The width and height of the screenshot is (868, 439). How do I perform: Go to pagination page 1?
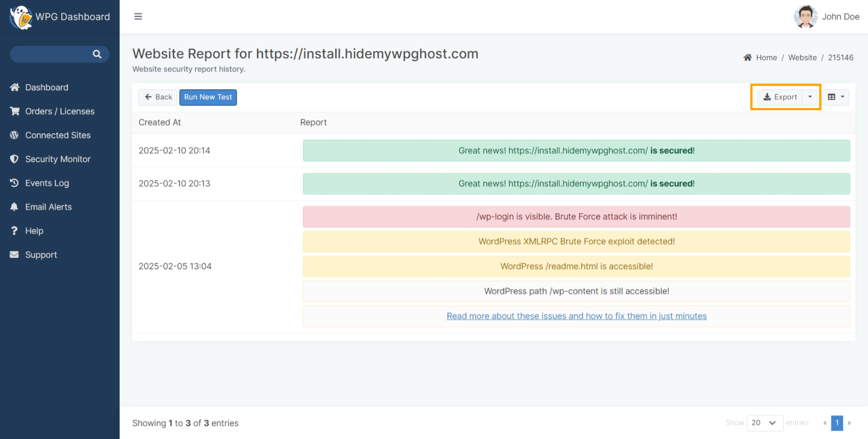(x=837, y=423)
